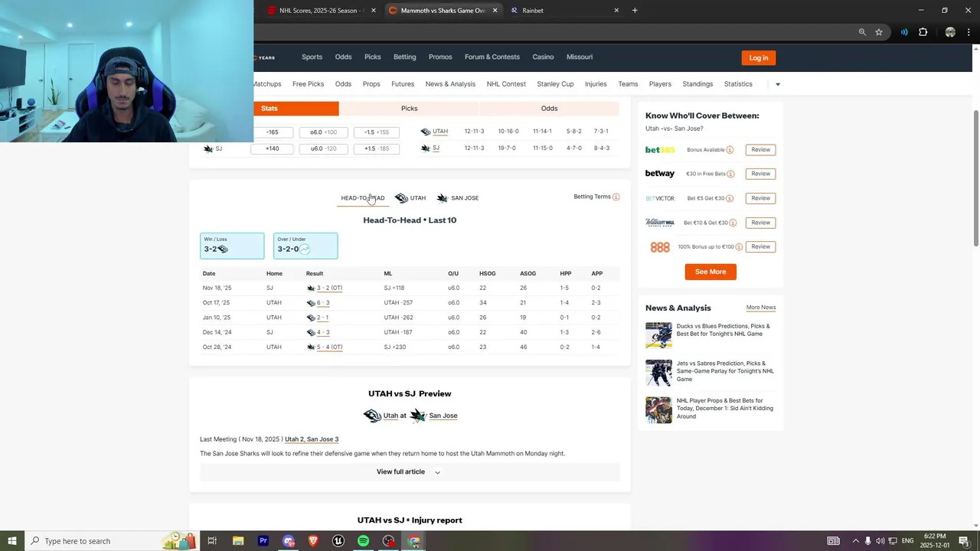This screenshot has width=980, height=551.
Task: Open Windows Start menu
Action: 11,541
